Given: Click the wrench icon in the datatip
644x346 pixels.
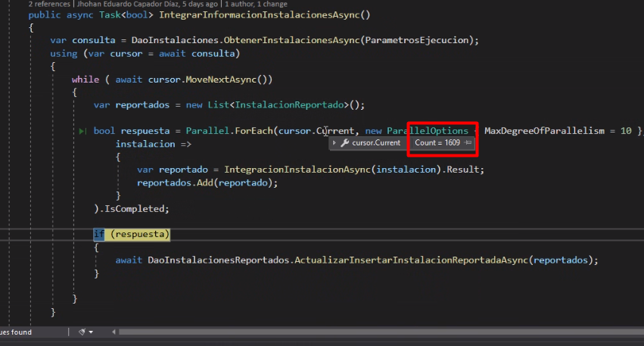Looking at the screenshot, I should click(x=344, y=143).
